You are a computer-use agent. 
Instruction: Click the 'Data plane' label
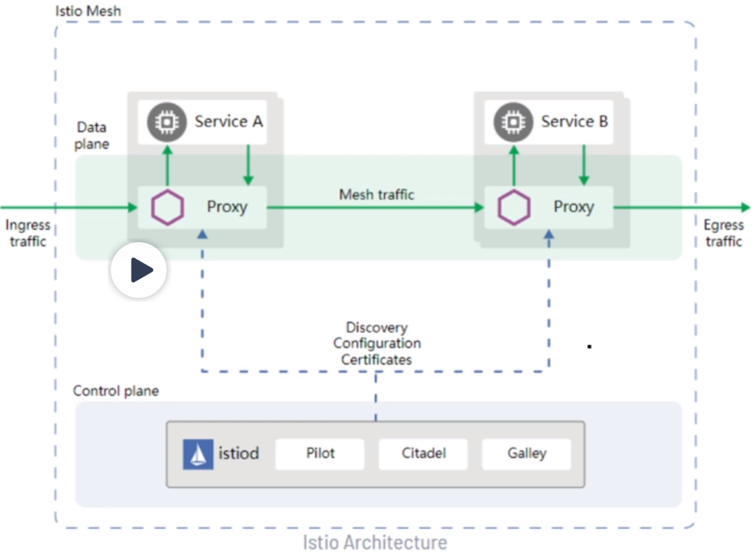tap(91, 135)
